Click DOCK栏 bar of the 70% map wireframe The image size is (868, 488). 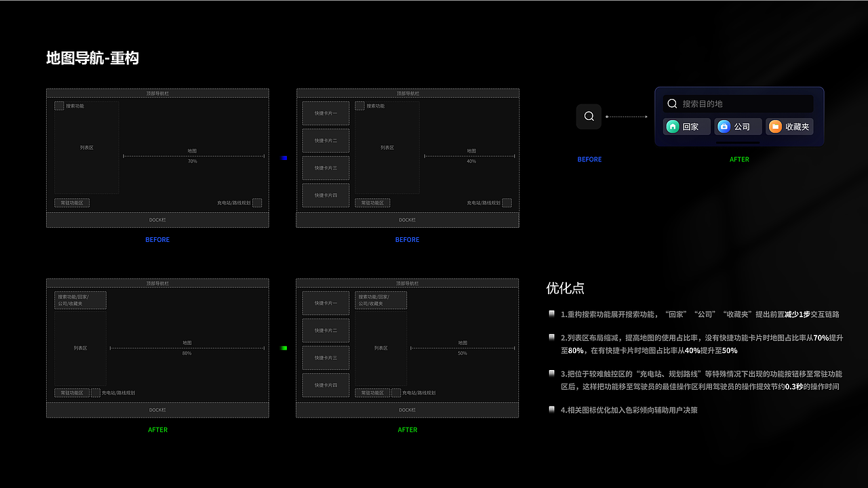[157, 220]
